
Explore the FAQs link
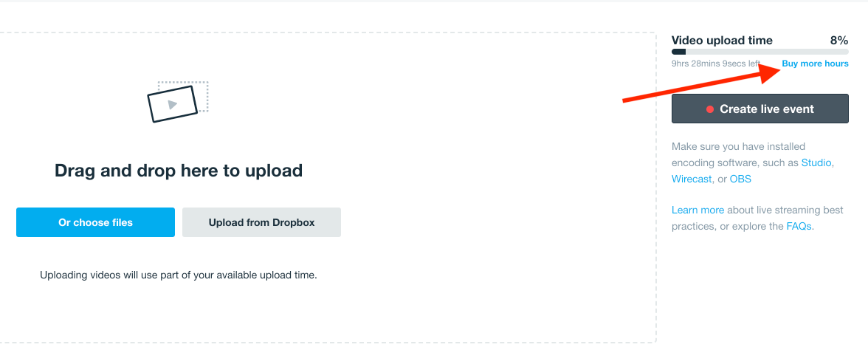(x=799, y=226)
